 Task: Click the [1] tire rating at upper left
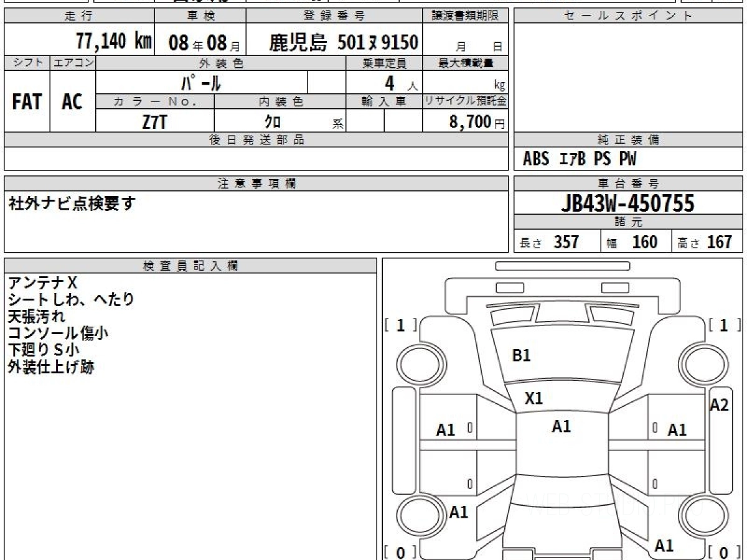401,325
